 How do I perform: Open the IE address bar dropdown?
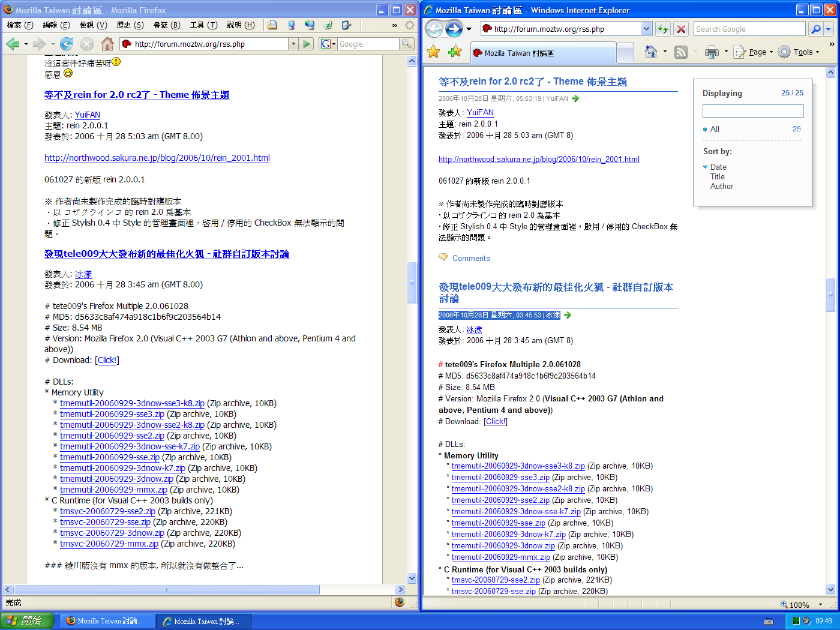(x=646, y=29)
